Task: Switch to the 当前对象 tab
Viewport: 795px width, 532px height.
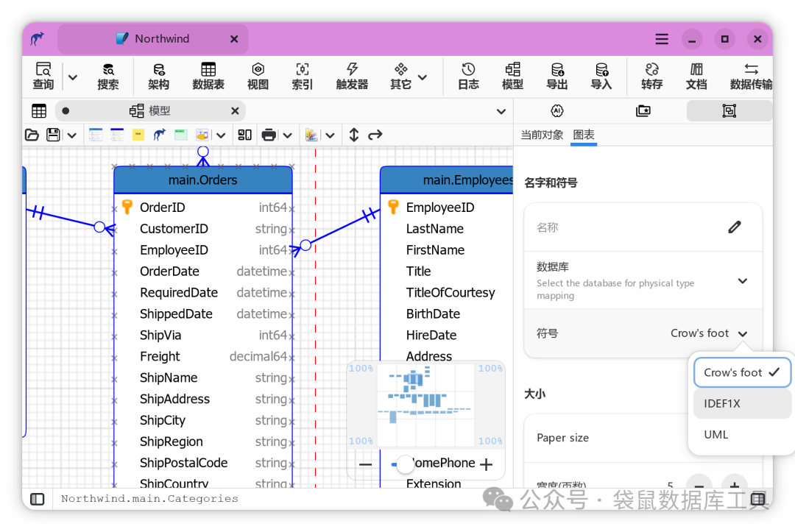Action: click(x=542, y=135)
